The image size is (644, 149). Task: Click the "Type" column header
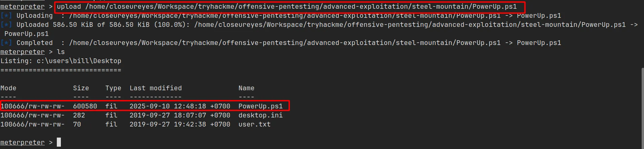[113, 88]
